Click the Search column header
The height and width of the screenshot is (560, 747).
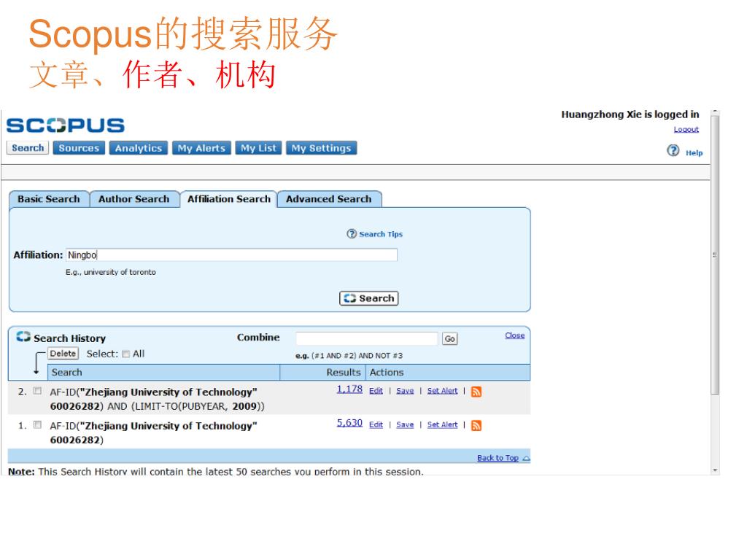[163, 373]
